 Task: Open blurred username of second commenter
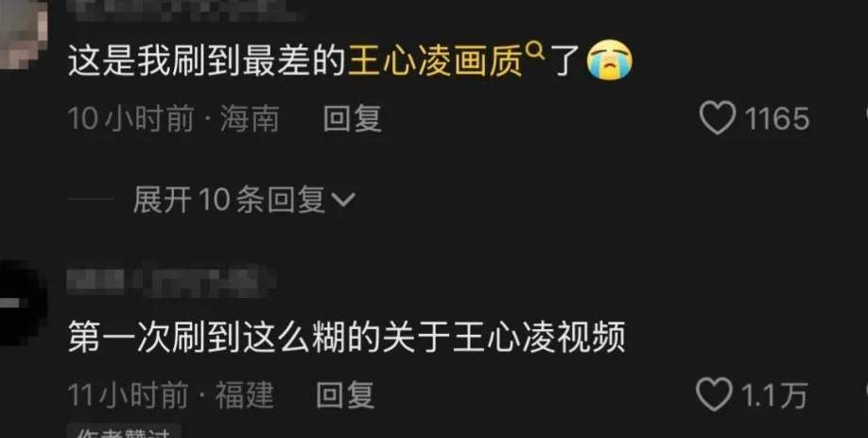170,281
